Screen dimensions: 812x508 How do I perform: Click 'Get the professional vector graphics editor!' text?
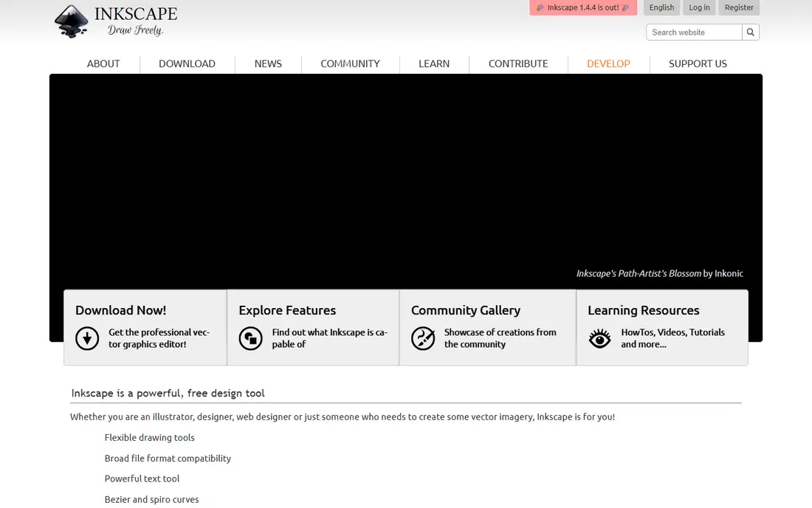click(x=159, y=338)
